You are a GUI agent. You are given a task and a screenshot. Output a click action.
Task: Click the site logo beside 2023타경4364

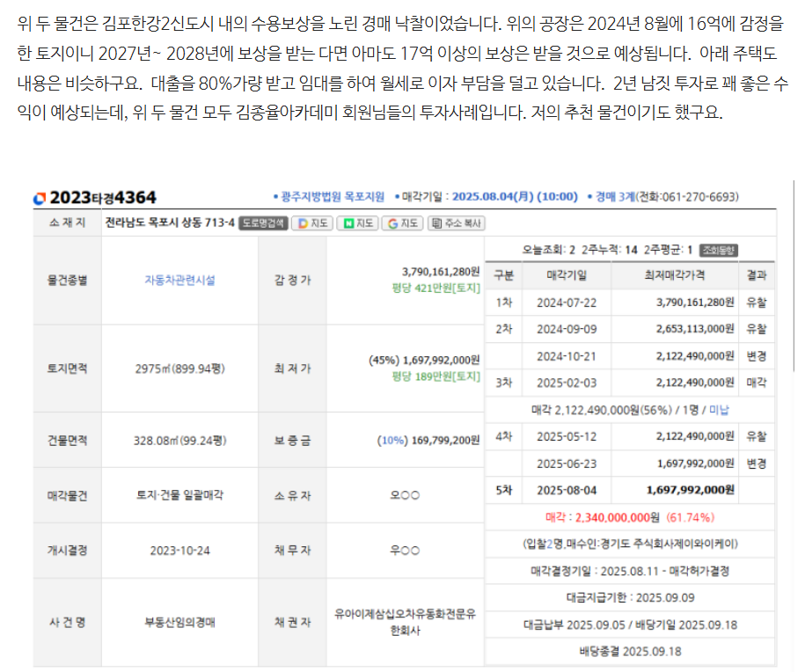click(x=40, y=197)
